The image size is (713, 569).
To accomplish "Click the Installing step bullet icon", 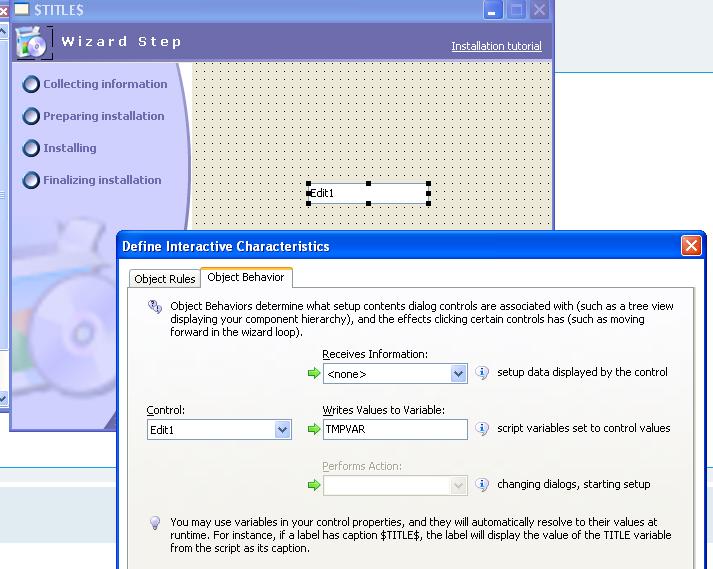I will [x=31, y=148].
